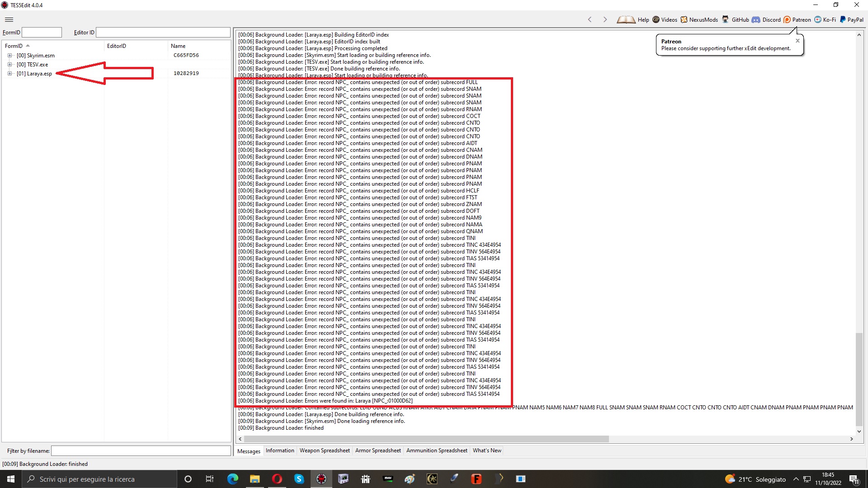Viewport: 868px width, 488px height.
Task: Open the Ko-Fi link
Action: 825,19
